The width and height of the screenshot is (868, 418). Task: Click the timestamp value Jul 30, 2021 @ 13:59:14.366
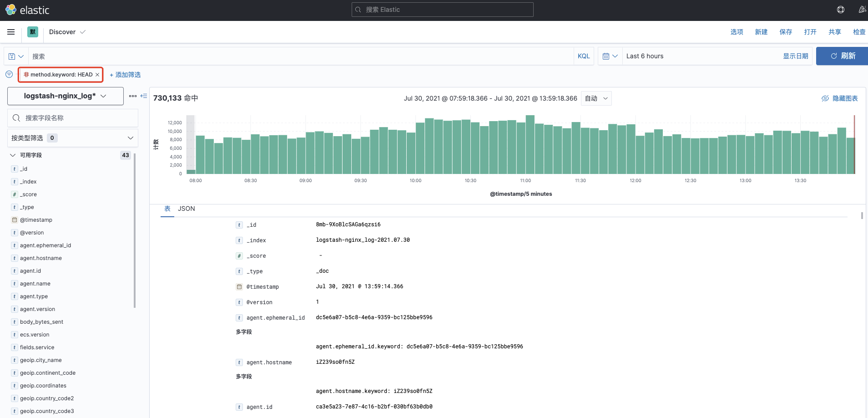coord(359,286)
